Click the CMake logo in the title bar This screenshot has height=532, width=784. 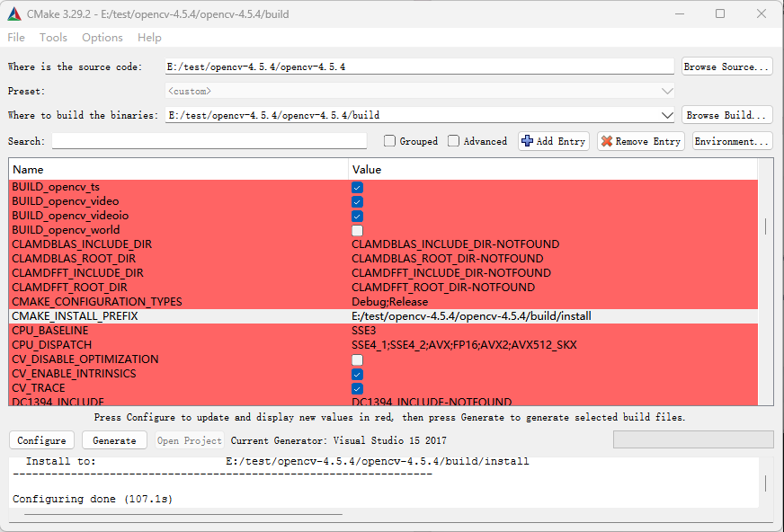point(13,13)
